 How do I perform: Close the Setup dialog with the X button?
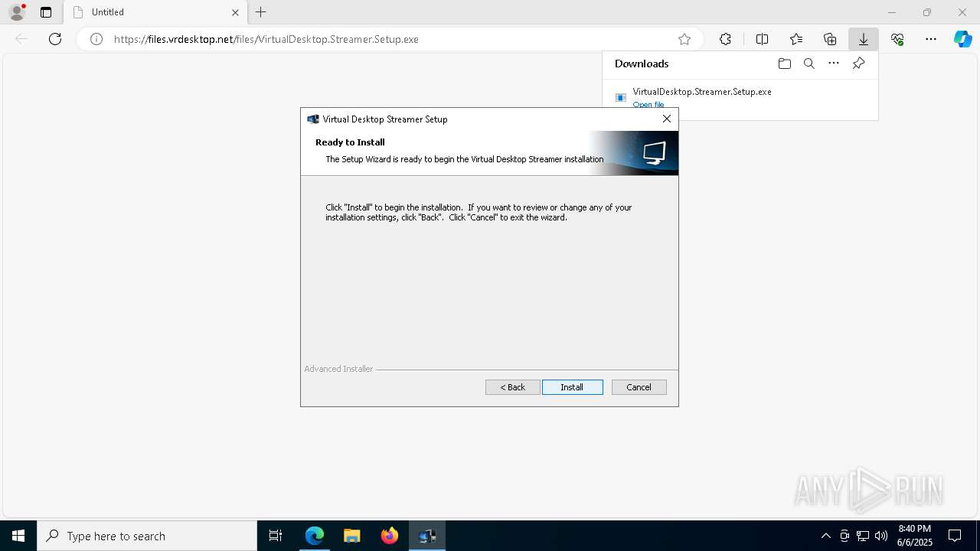667,119
